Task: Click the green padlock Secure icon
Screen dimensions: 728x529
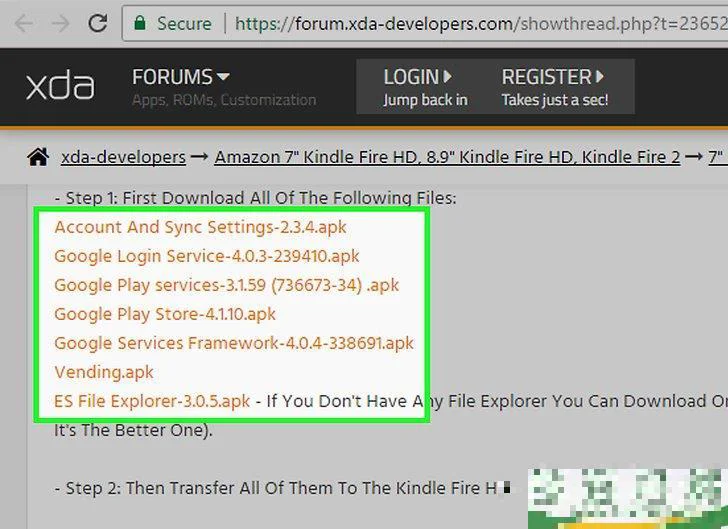Action: [140, 22]
